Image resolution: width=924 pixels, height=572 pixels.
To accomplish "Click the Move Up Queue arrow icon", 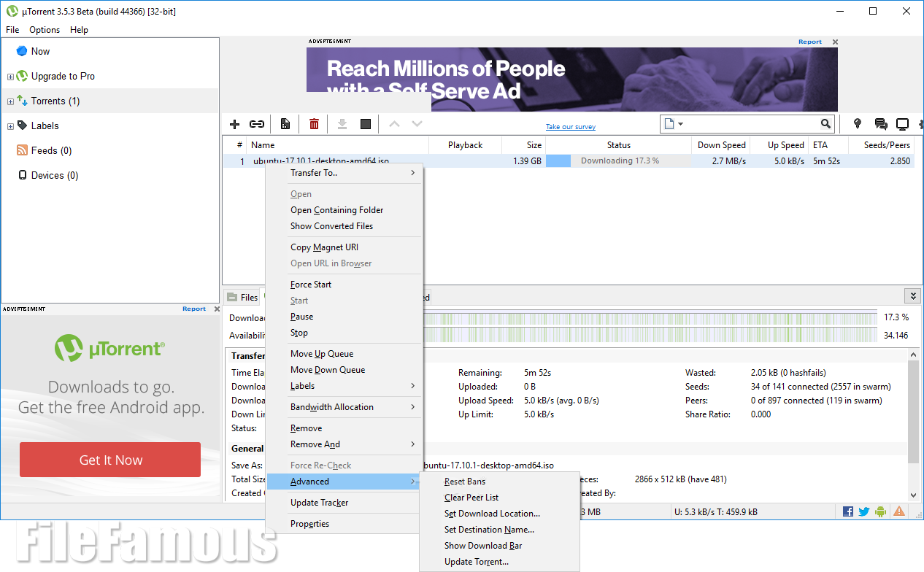I will pyautogui.click(x=394, y=124).
